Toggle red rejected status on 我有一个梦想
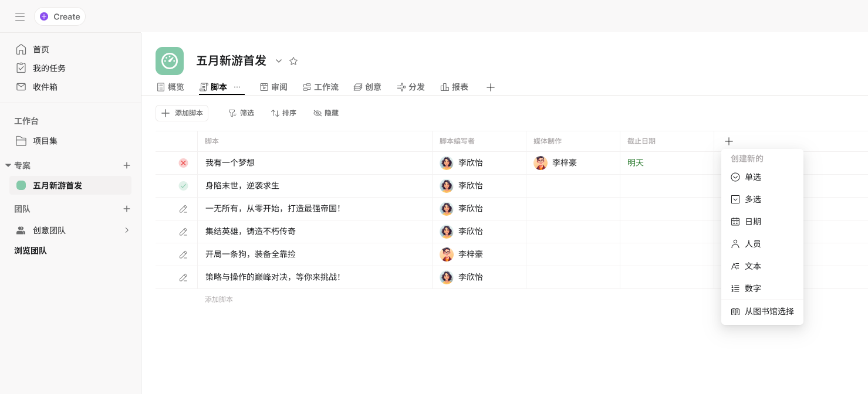The width and height of the screenshot is (868, 394). [183, 163]
